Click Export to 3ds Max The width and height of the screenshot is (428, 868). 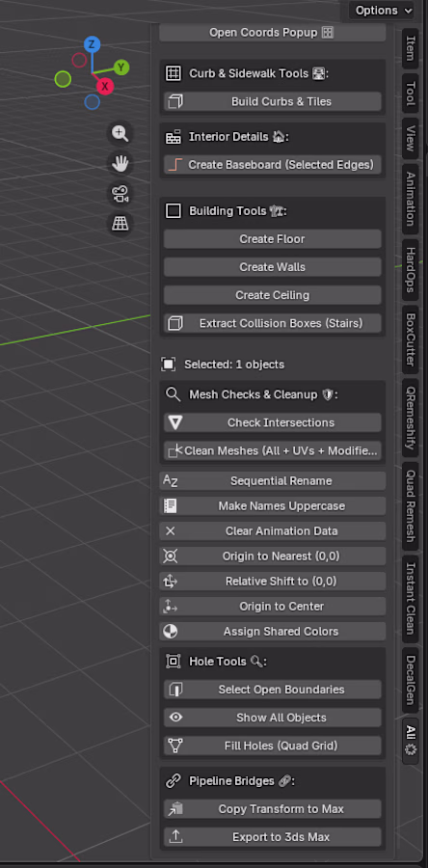[272, 837]
